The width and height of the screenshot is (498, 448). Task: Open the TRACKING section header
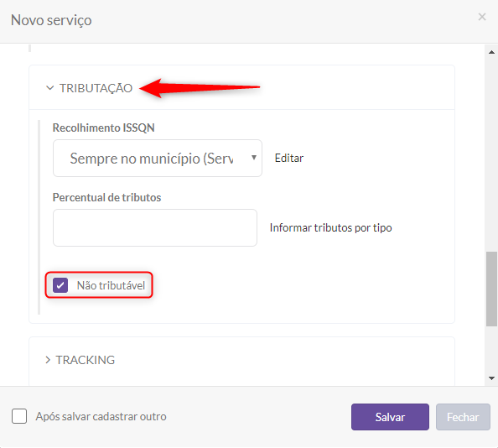[86, 360]
